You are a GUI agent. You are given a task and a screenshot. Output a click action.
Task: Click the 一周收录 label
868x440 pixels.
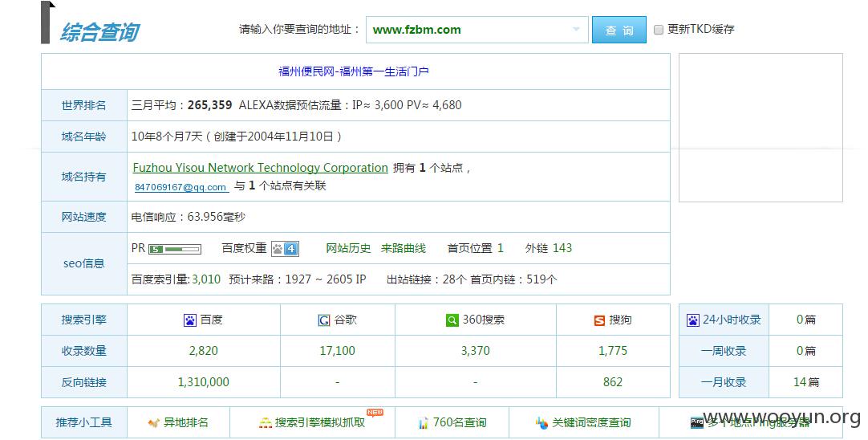coord(724,351)
